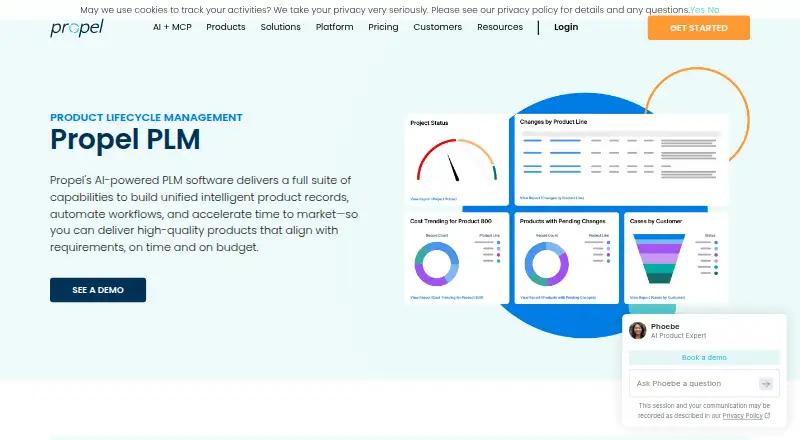Image resolution: width=800 pixels, height=440 pixels.
Task: Send the chat message arrow icon
Action: point(766,384)
